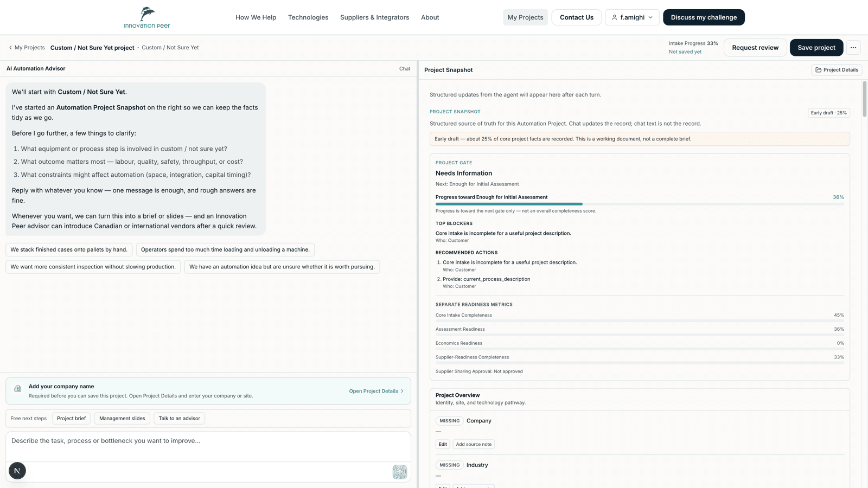This screenshot has height=488, width=868.
Task: Open Technologies menu
Action: coord(308,17)
